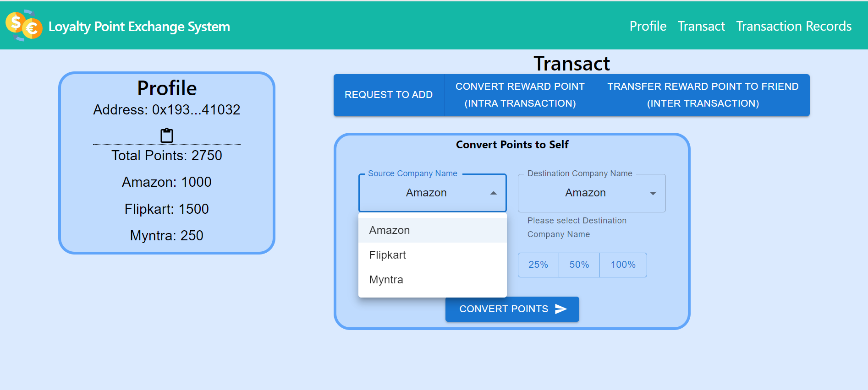Click the dollar-euro currency logo icon
Image resolution: width=868 pixels, height=390 pixels.
[x=24, y=26]
